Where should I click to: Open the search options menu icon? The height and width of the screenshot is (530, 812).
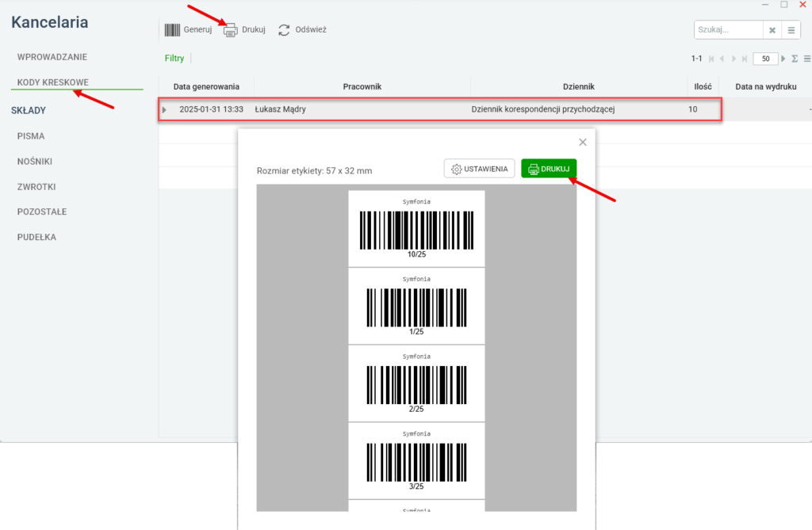[791, 30]
